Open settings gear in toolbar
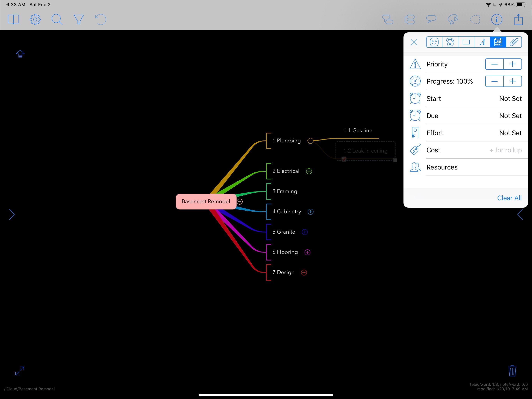The image size is (532, 399). (35, 19)
